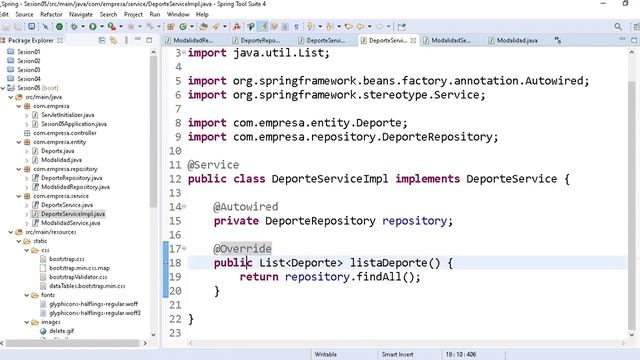Switch to ModalidadSe... editor tab
640x360 pixels.
447,40
